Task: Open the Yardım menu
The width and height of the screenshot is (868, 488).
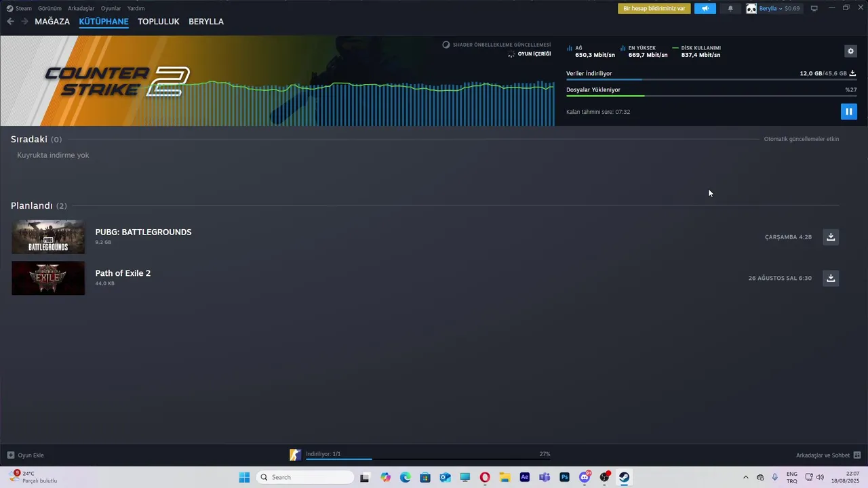Action: (136, 8)
